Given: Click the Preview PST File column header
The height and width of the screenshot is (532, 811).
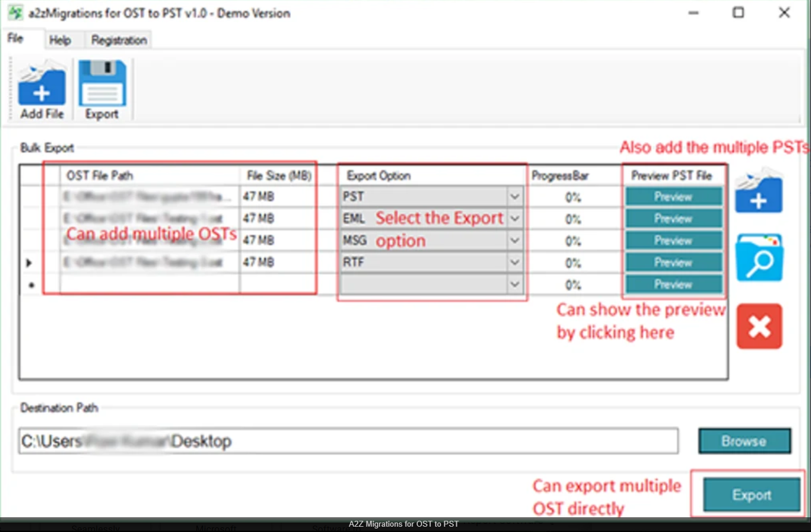Looking at the screenshot, I should coord(673,175).
